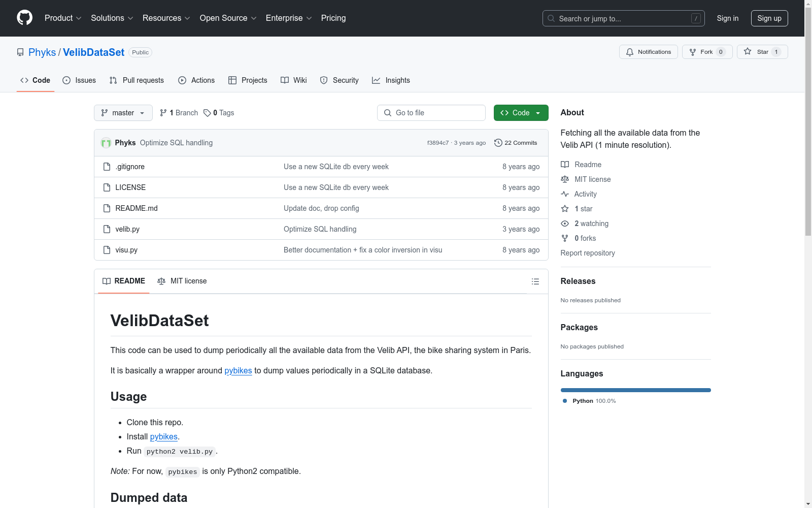This screenshot has height=508, width=812.
Task: Open the Pull requests tab
Action: (x=137, y=80)
